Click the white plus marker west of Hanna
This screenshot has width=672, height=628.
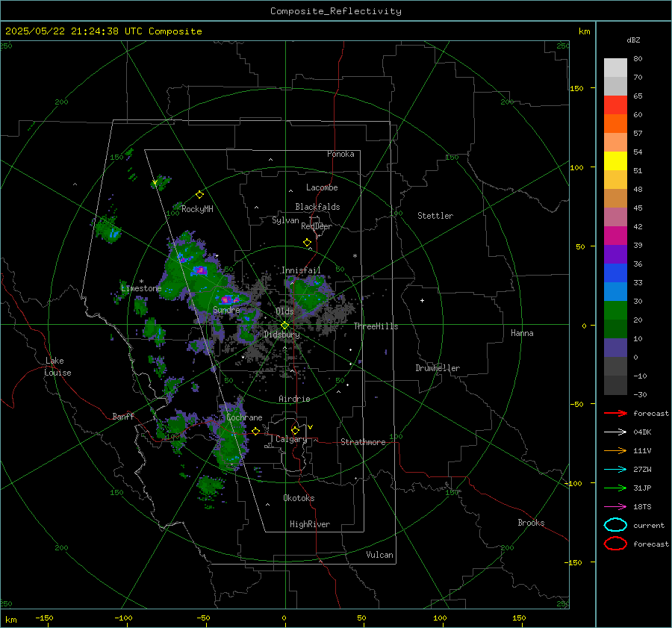click(x=422, y=300)
